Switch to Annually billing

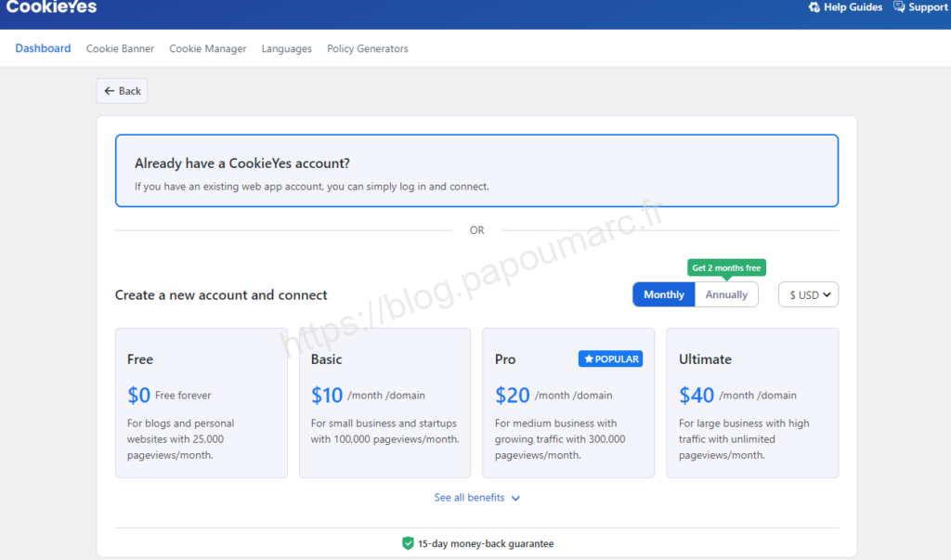coord(726,294)
